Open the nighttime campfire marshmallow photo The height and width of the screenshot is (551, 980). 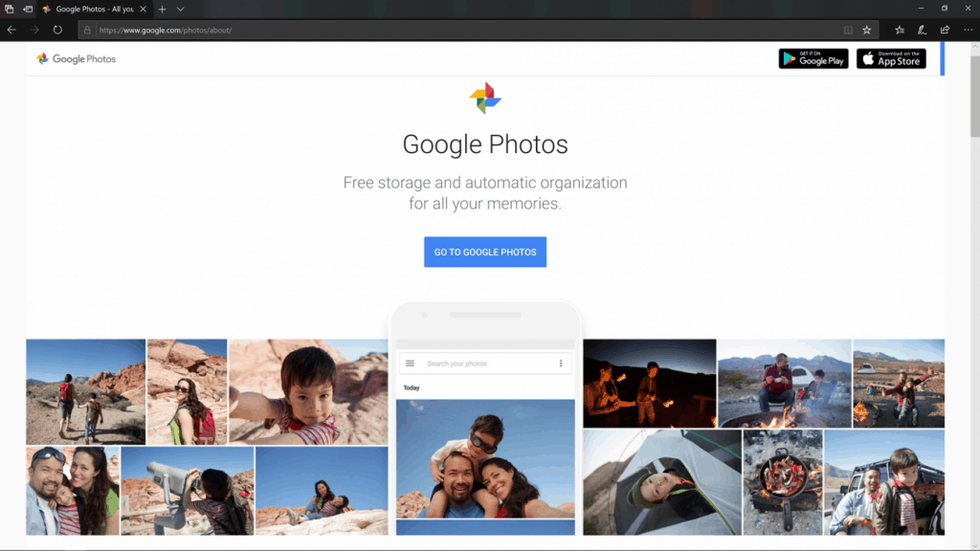tap(650, 384)
